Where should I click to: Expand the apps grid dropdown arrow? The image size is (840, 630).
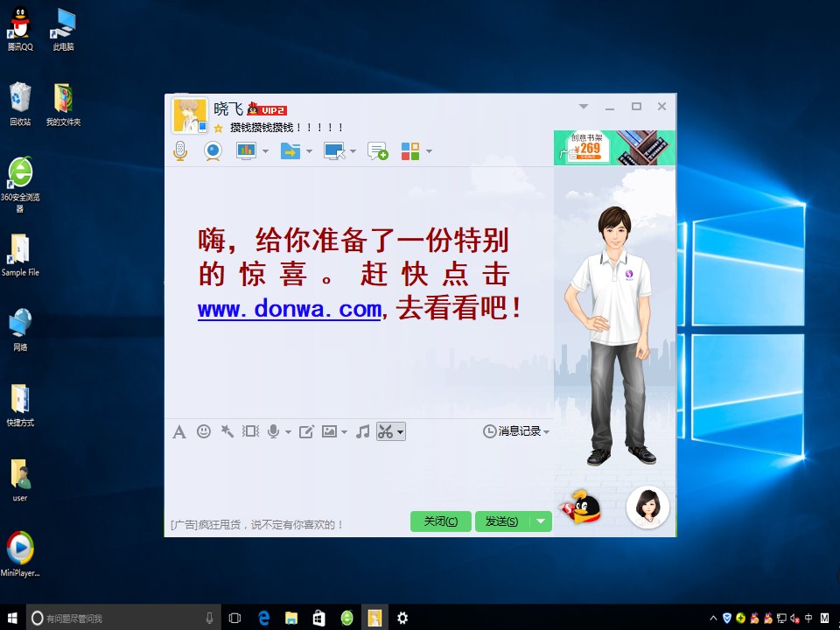point(429,151)
